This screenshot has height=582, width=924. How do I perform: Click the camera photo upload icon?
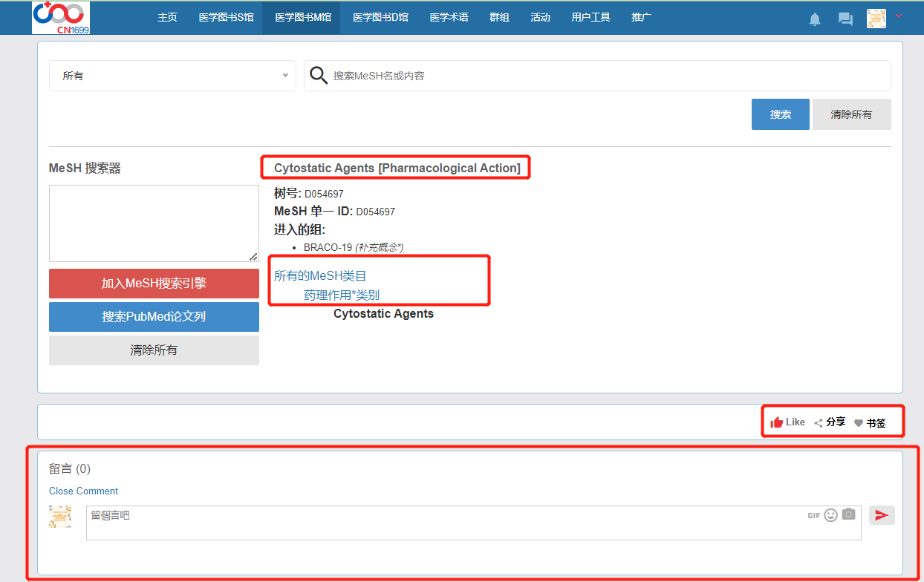pos(849,514)
